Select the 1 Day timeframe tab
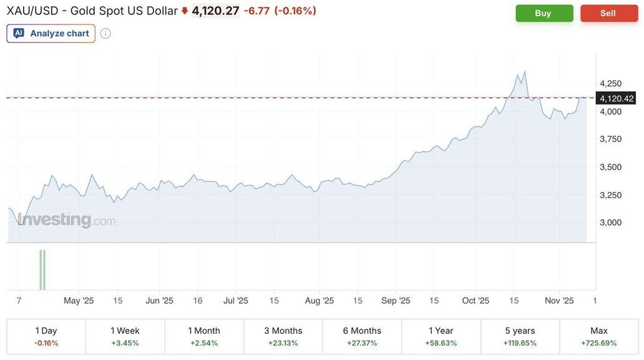 tap(46, 336)
